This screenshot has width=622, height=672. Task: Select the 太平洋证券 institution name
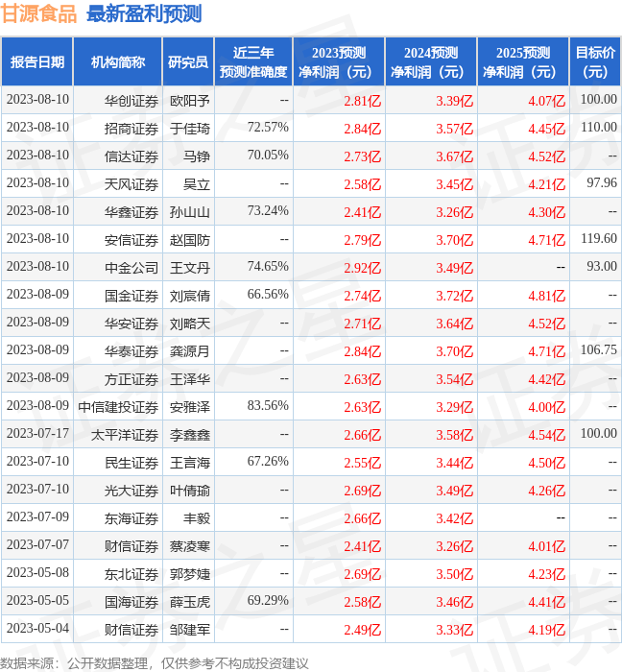click(x=125, y=435)
